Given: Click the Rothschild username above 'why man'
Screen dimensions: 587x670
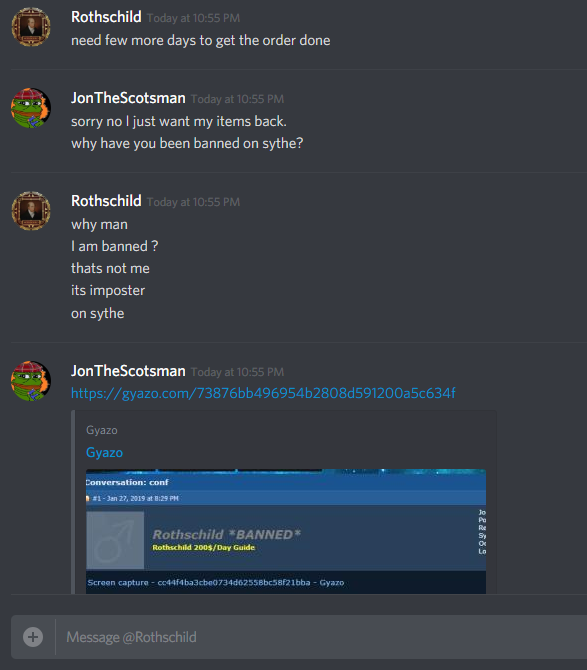Looking at the screenshot, I should click(x=106, y=201).
